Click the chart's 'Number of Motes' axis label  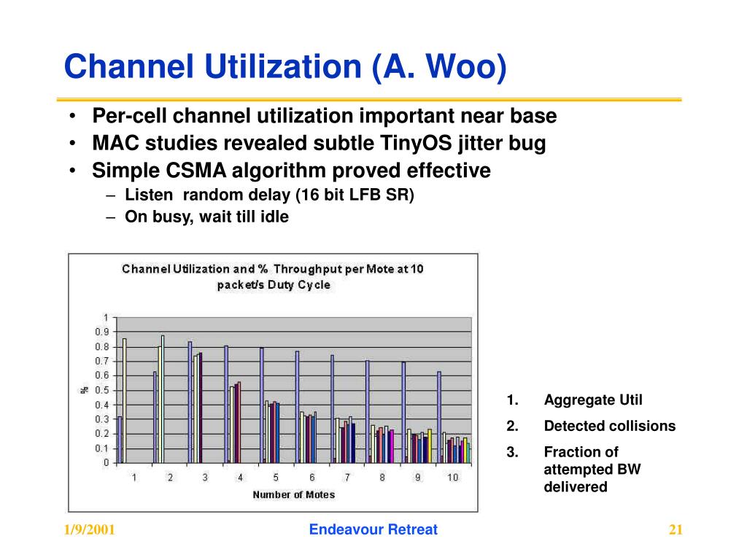pos(293,495)
